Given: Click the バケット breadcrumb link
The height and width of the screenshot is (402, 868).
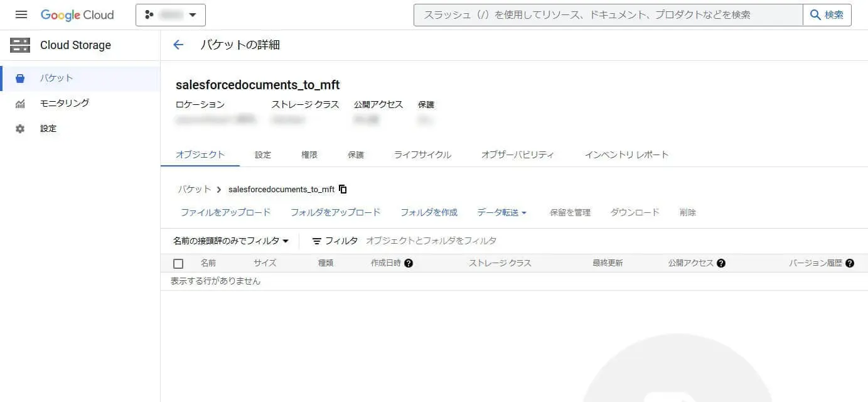Looking at the screenshot, I should pyautogui.click(x=195, y=189).
